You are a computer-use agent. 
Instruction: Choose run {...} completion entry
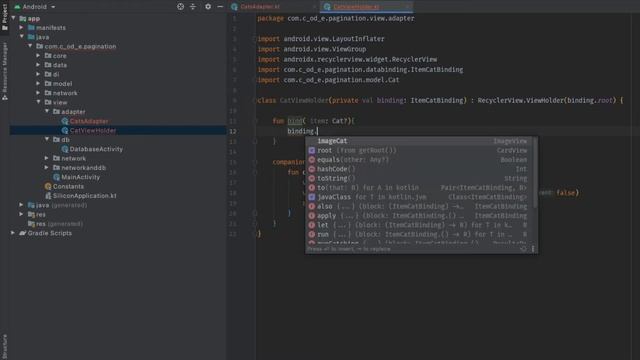click(420, 234)
